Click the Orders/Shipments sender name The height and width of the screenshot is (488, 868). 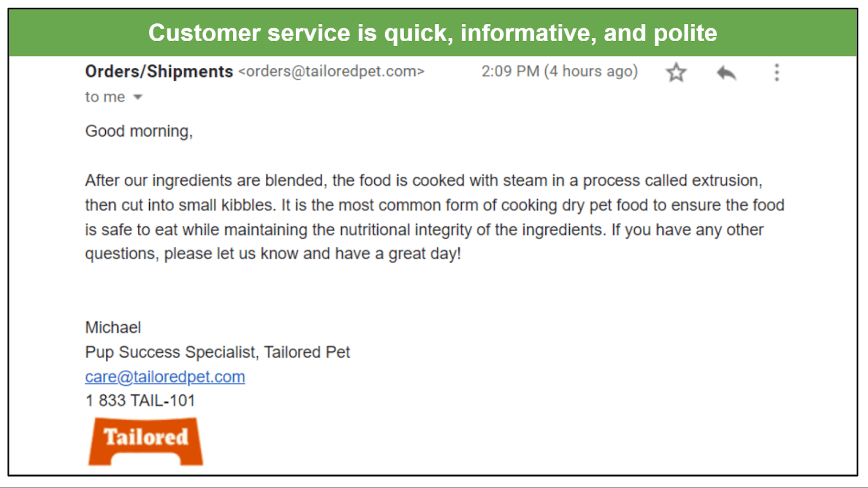click(159, 71)
